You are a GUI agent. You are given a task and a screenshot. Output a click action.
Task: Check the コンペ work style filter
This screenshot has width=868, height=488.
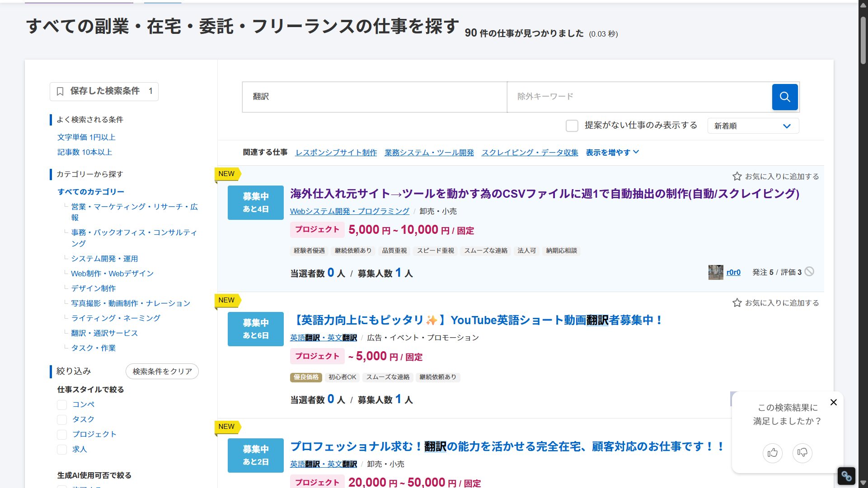click(62, 404)
